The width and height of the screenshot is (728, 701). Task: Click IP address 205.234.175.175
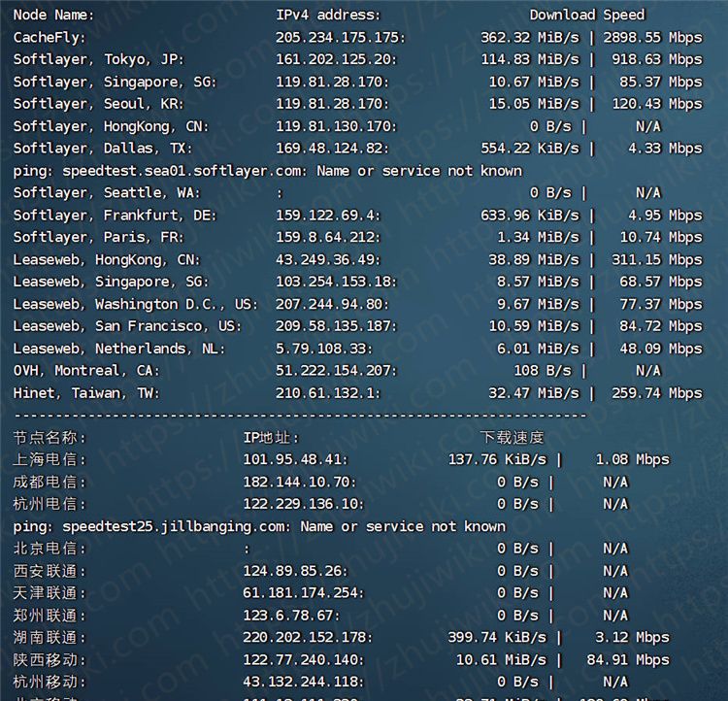coord(341,37)
